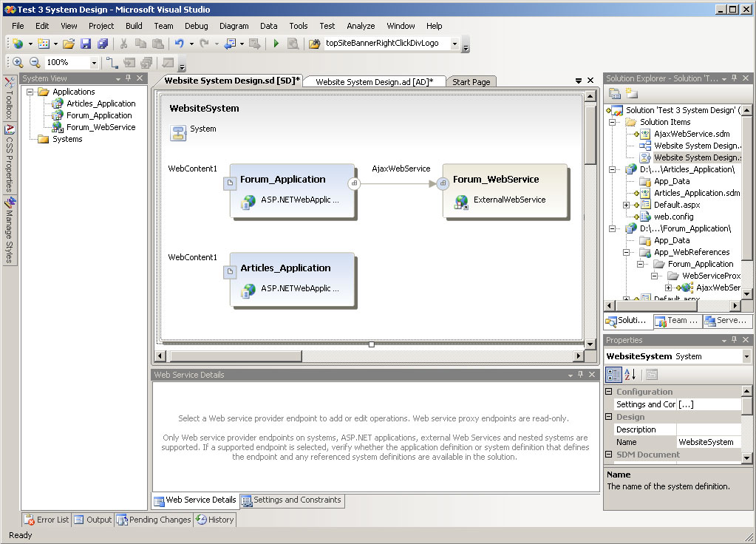Viewport: 756px width, 544px height.
Task: Open the File menu
Action: [18, 26]
